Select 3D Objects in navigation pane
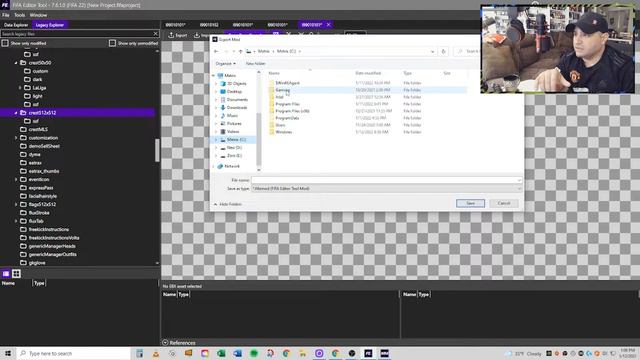 (x=237, y=84)
